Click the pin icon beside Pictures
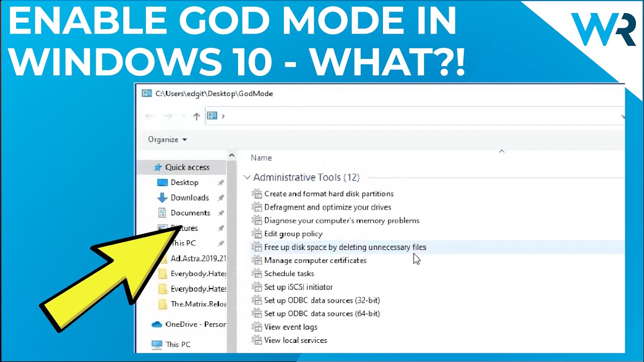 click(x=220, y=228)
